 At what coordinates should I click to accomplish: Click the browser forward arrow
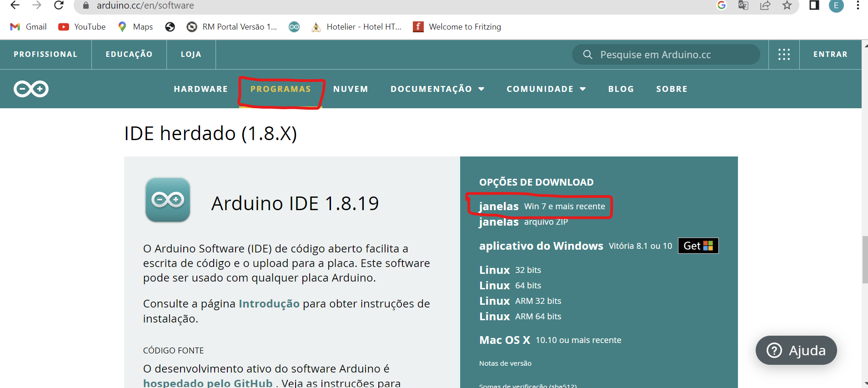pos(37,5)
